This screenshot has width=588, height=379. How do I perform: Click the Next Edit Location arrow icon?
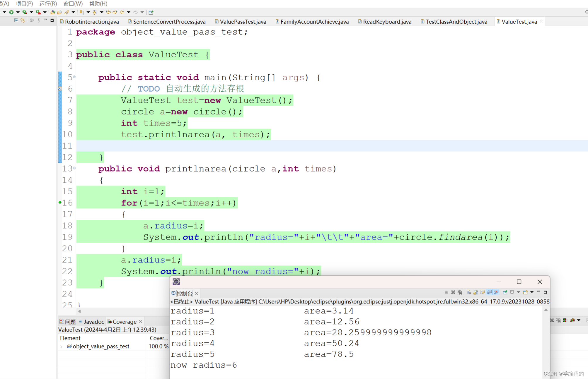tap(115, 12)
